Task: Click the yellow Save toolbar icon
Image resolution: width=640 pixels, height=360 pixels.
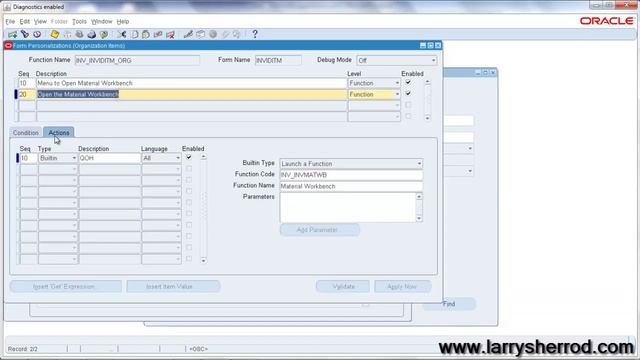Action: tap(55, 34)
